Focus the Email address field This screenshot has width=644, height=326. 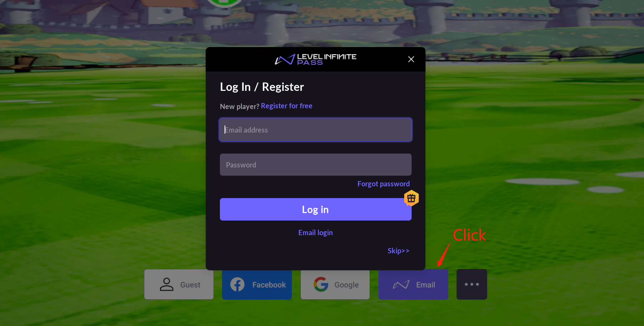(x=316, y=130)
